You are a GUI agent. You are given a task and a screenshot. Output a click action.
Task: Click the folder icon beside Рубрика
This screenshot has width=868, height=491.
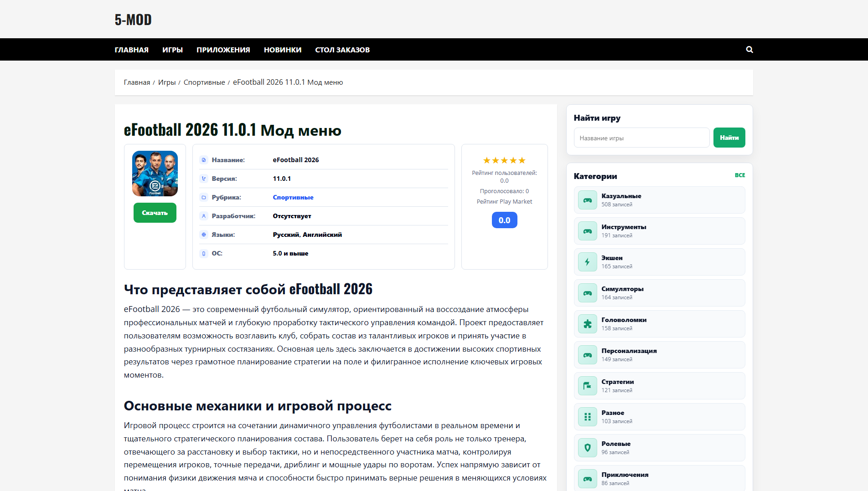tap(204, 198)
